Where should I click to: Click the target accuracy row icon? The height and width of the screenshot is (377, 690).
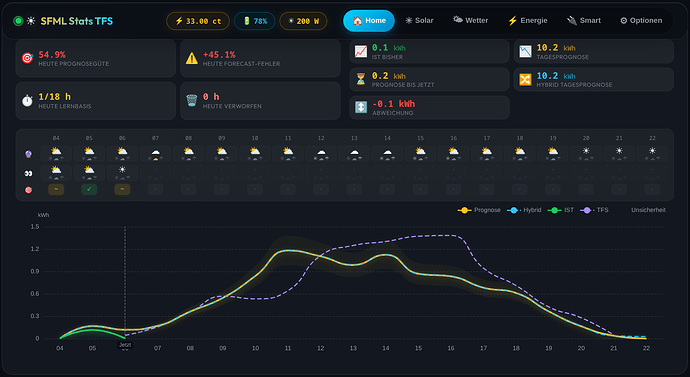tap(28, 190)
